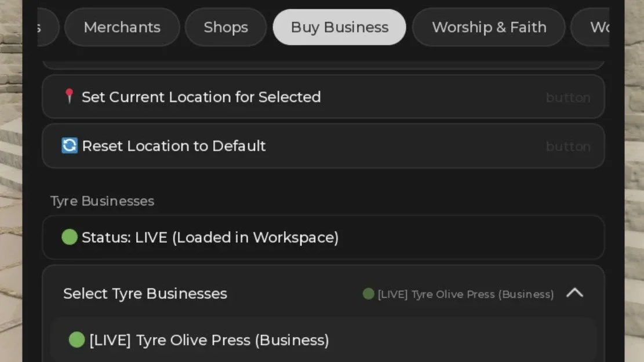Click small green dot in dropdown header
Image resolution: width=644 pixels, height=362 pixels.
tap(369, 294)
